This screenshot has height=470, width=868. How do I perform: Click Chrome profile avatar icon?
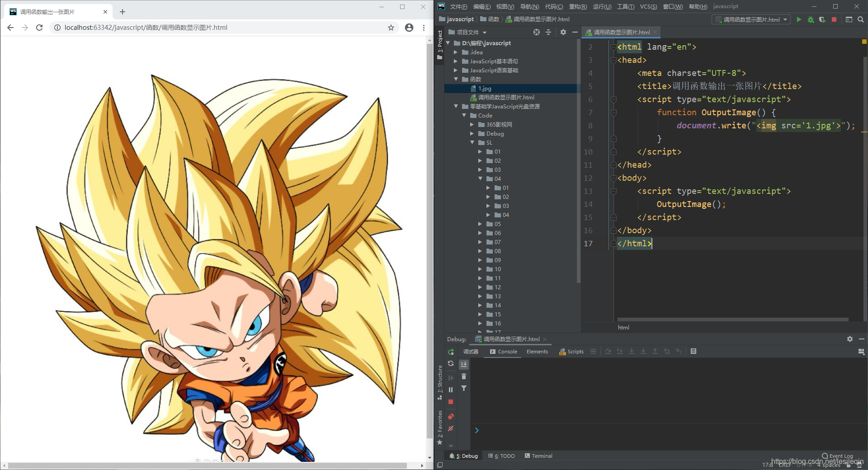point(409,28)
